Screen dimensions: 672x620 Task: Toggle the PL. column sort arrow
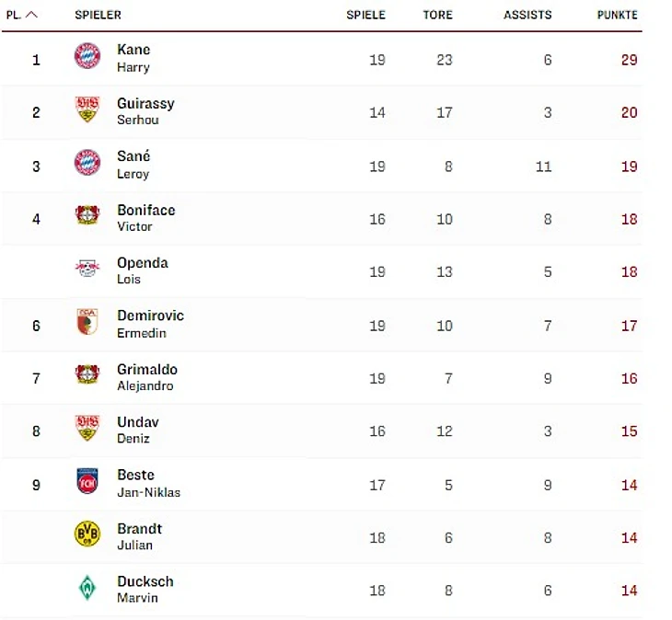pyautogui.click(x=32, y=15)
